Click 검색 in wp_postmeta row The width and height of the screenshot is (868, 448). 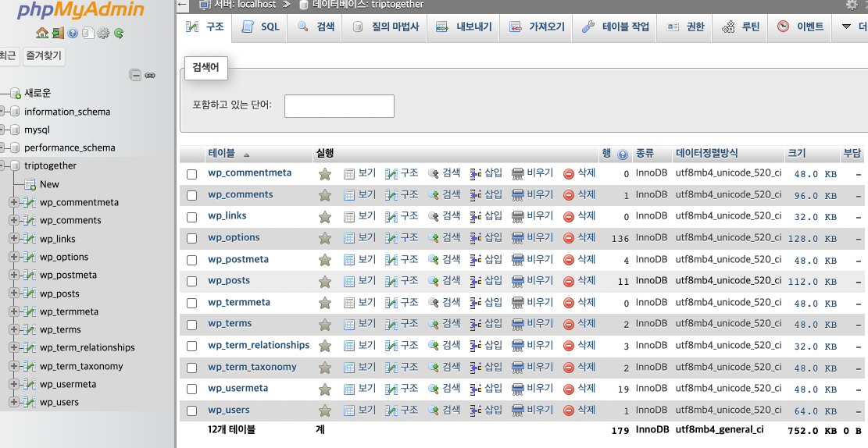[444, 259]
